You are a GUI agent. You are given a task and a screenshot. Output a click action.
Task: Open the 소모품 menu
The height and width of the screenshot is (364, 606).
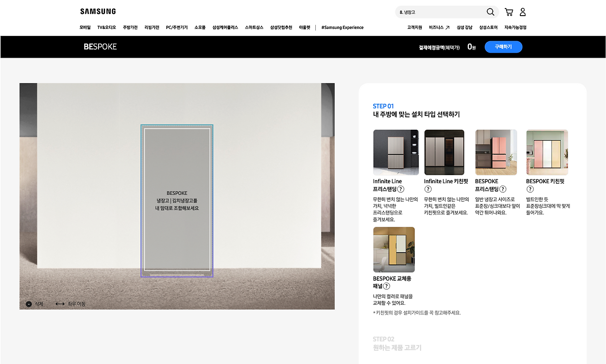(x=200, y=27)
